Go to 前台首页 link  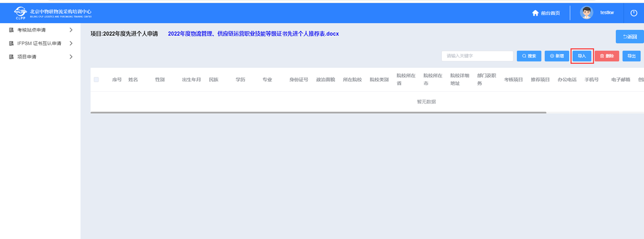click(x=550, y=13)
